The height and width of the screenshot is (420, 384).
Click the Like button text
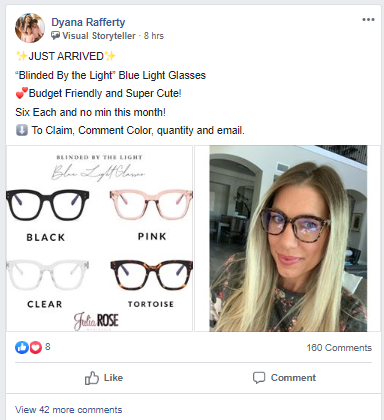[113, 378]
